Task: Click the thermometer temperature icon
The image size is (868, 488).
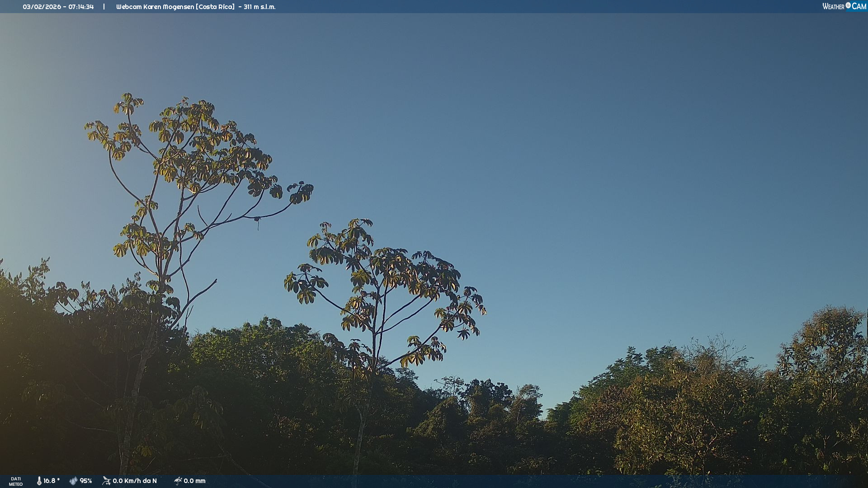Action: pyautogui.click(x=39, y=481)
